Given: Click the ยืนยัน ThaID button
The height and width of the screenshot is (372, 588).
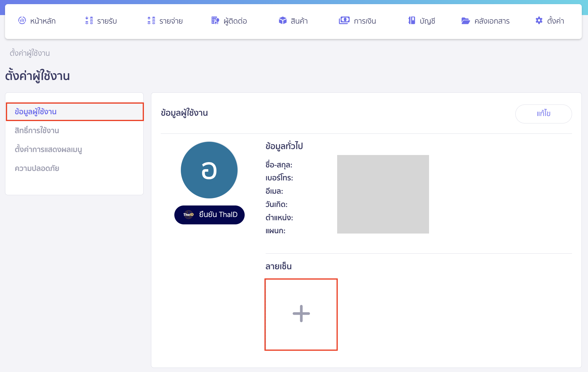Looking at the screenshot, I should pos(209,215).
